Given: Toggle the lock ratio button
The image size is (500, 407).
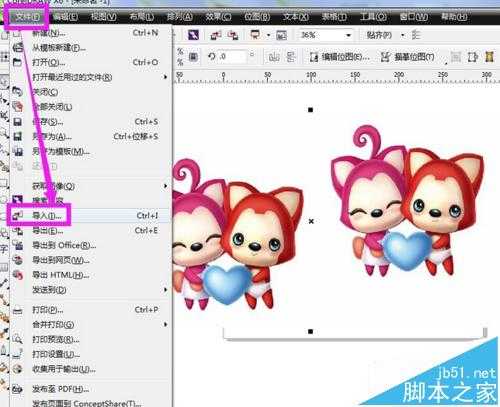Looking at the screenshot, I should (193, 57).
